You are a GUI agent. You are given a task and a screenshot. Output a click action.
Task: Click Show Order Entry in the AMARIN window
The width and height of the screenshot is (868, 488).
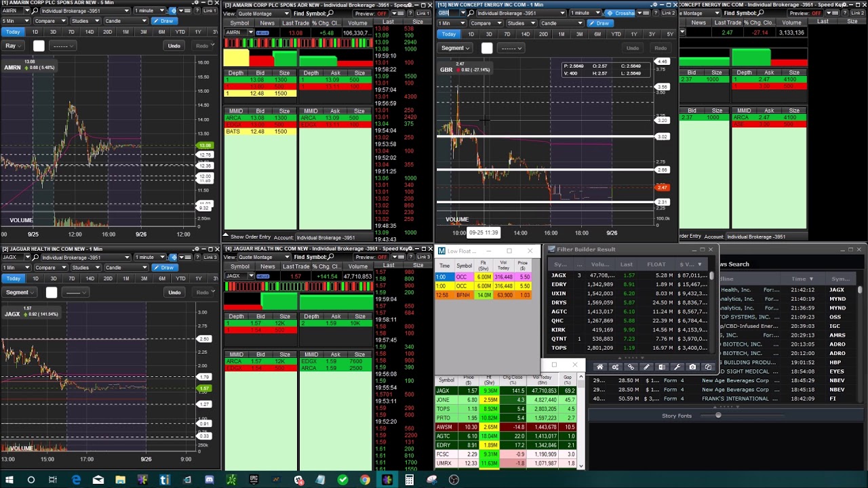(250, 237)
